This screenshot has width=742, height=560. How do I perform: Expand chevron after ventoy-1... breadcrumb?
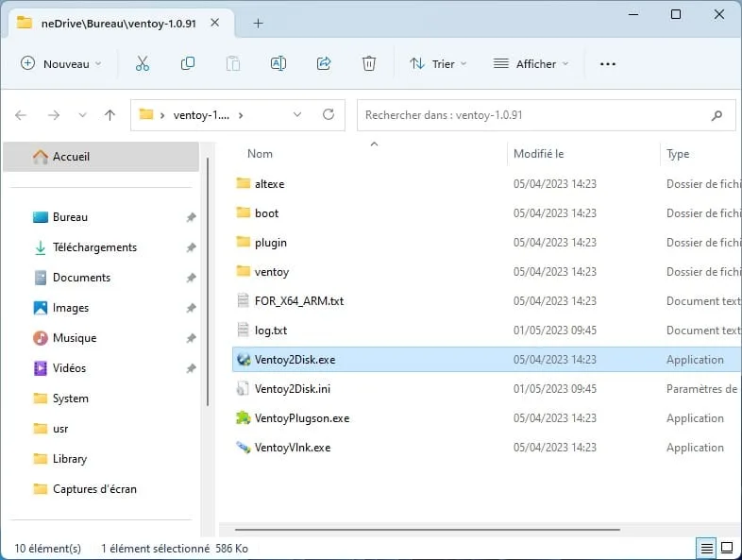[x=241, y=115]
